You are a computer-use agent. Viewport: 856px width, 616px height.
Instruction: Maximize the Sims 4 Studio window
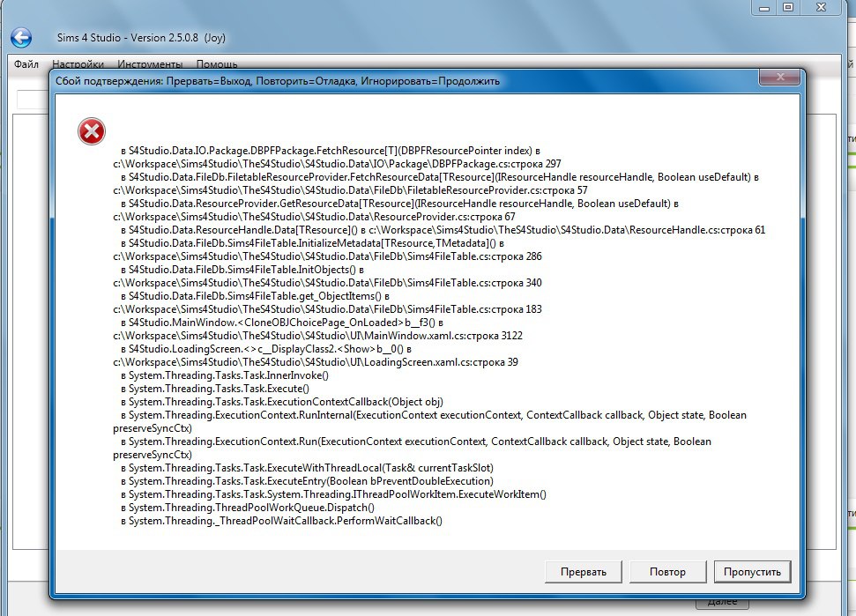pos(788,8)
